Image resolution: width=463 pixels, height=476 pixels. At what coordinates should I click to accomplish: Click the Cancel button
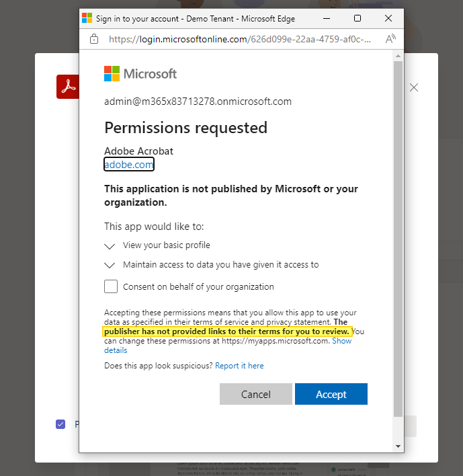click(256, 394)
